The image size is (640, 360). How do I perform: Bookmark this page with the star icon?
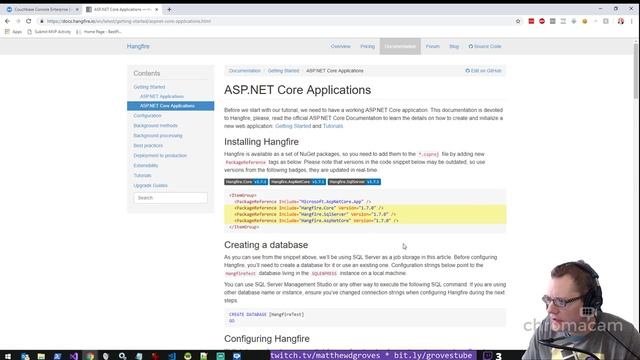518,21
